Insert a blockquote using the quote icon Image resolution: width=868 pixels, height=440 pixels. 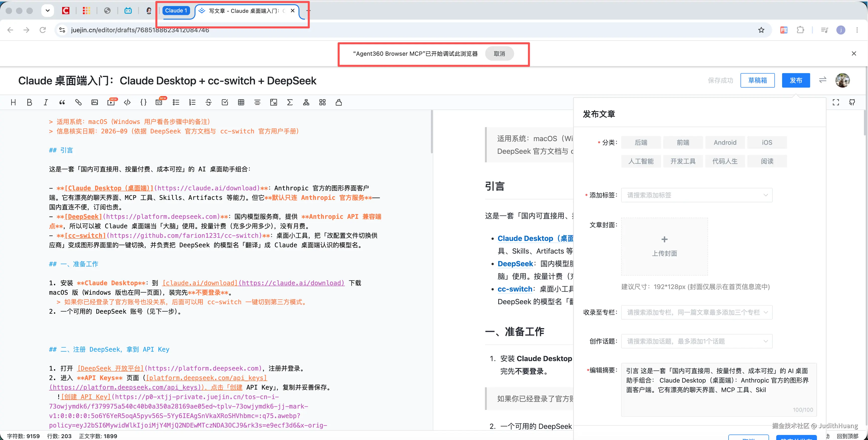point(62,103)
